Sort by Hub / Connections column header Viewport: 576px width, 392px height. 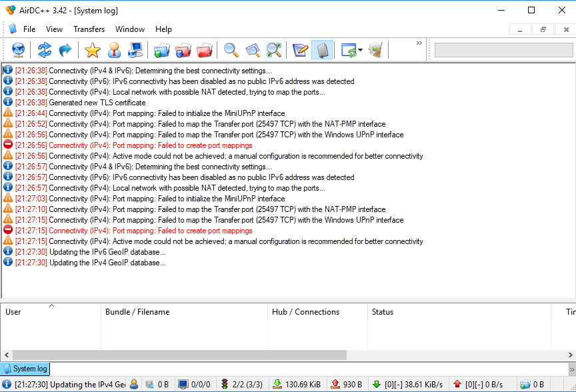coord(318,312)
